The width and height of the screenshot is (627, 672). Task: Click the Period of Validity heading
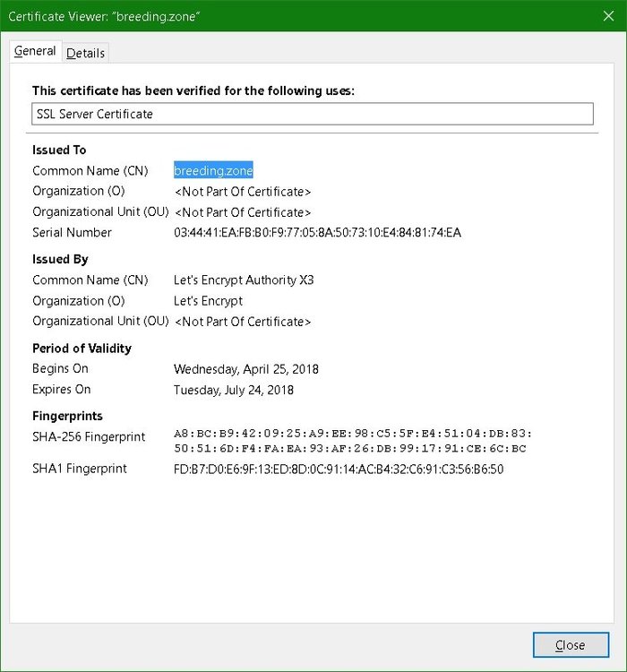coord(82,349)
